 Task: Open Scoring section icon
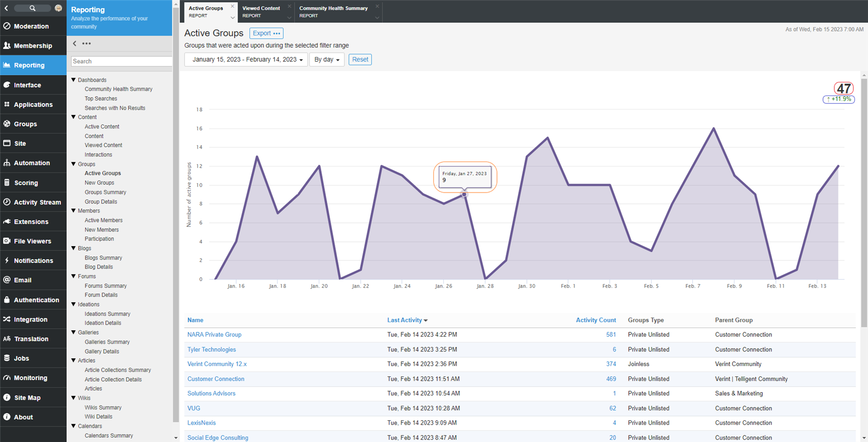(x=7, y=183)
